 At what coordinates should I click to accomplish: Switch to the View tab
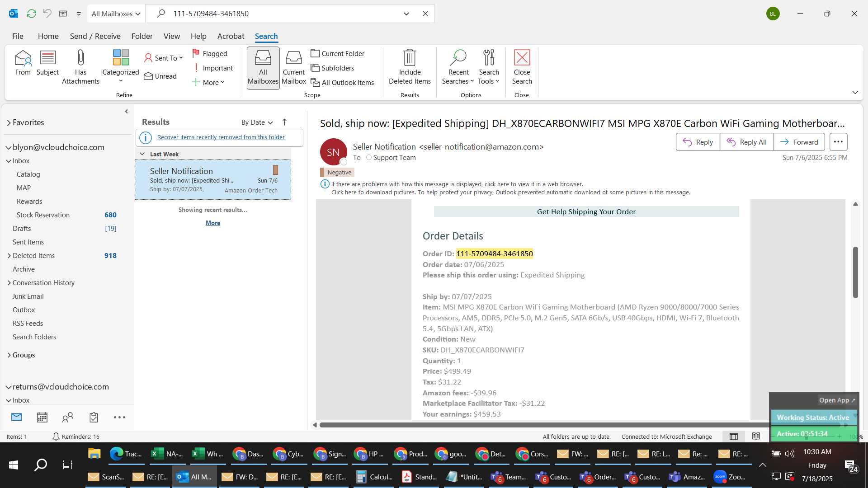pyautogui.click(x=171, y=36)
